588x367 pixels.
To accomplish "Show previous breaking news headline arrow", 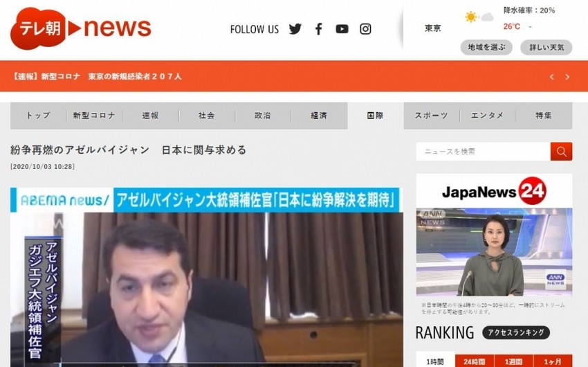I will (x=551, y=77).
